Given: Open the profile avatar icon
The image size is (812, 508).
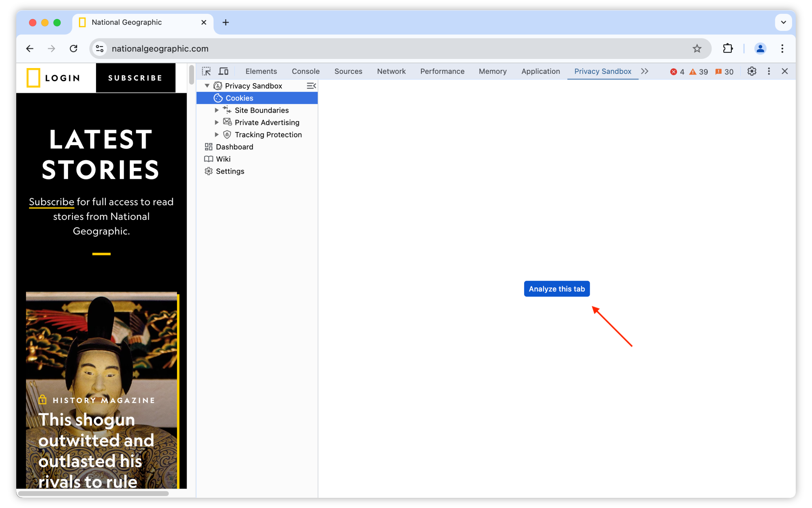Looking at the screenshot, I should (x=760, y=49).
